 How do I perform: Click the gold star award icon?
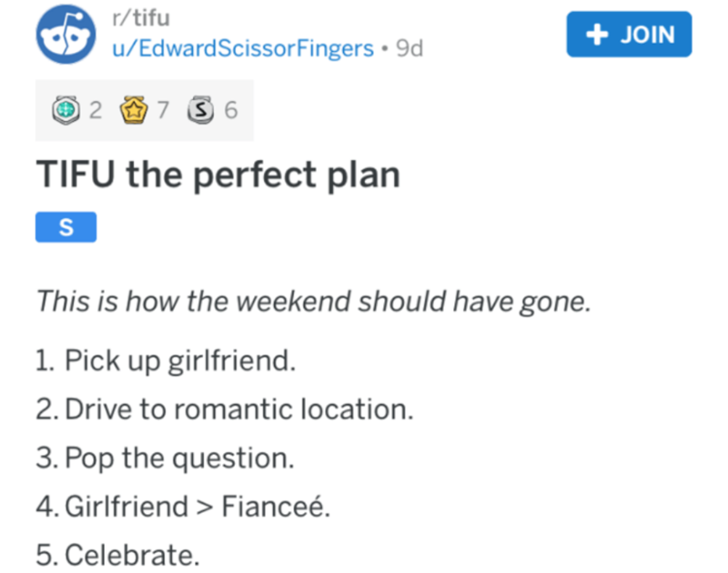pyautogui.click(x=134, y=111)
